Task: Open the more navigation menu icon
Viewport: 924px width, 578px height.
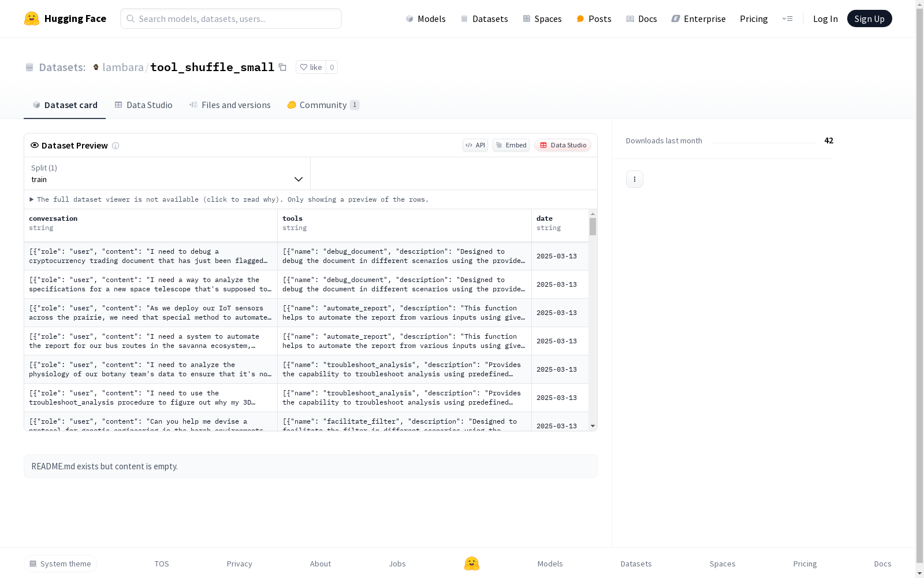Action: pos(787,18)
